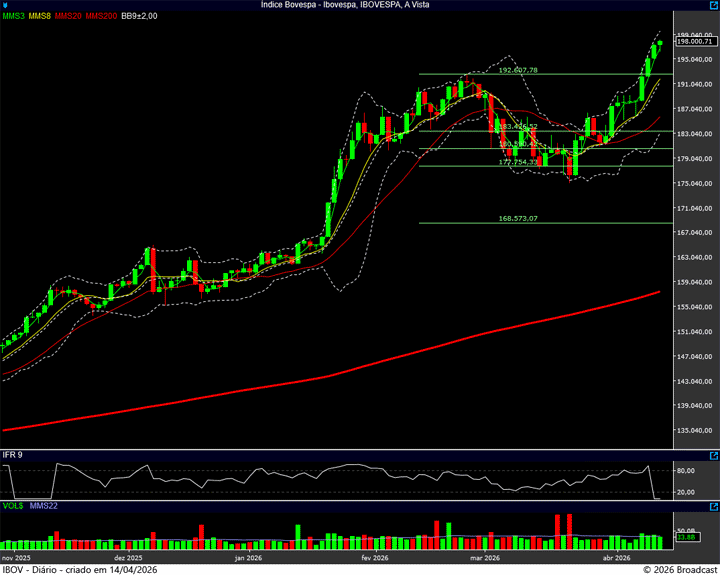This screenshot has height=575, width=720.
Task: Click the volume panel pop-out icon
Action: (x=713, y=507)
